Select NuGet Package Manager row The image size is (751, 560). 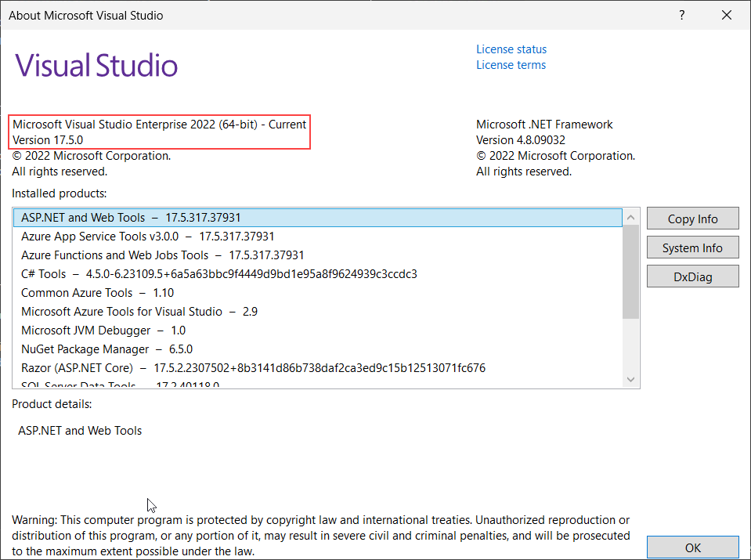coord(318,349)
